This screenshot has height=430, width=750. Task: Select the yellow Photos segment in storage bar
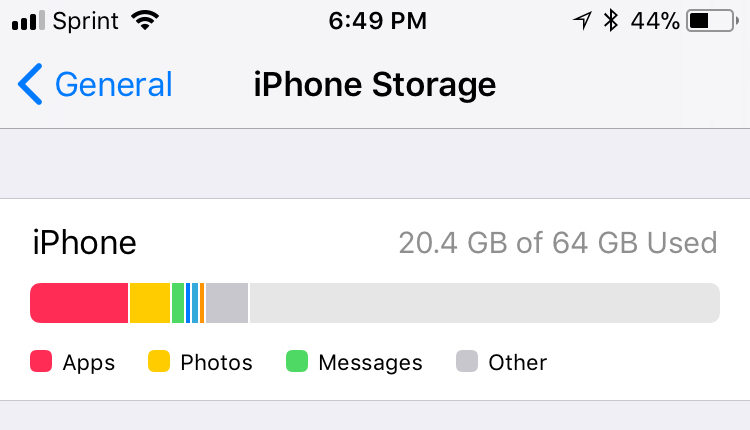[150, 303]
